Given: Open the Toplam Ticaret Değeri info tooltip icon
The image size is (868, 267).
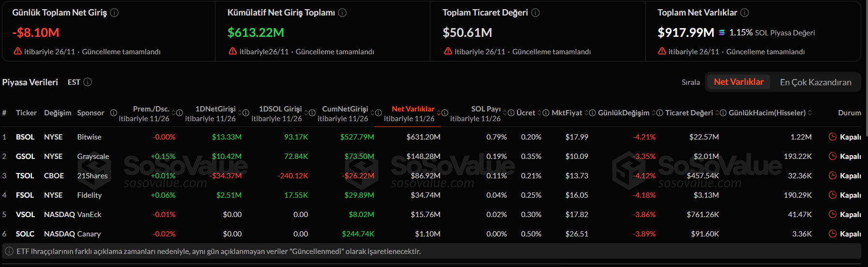Looking at the screenshot, I should (535, 13).
